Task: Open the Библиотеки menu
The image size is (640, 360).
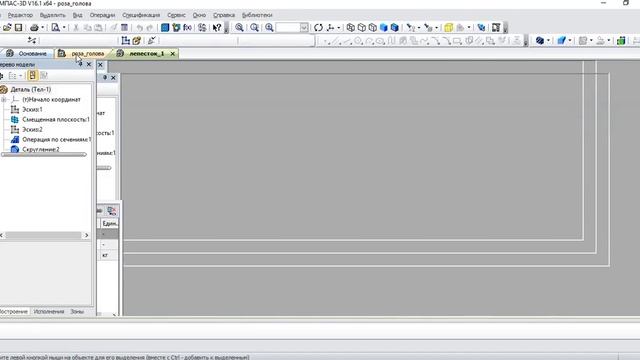Action: point(257,15)
